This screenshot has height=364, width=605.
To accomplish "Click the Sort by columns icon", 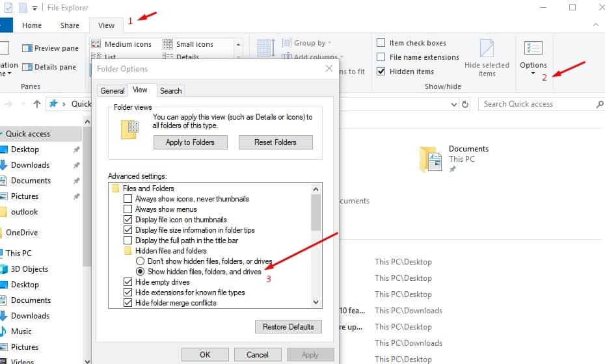I will point(265,48).
